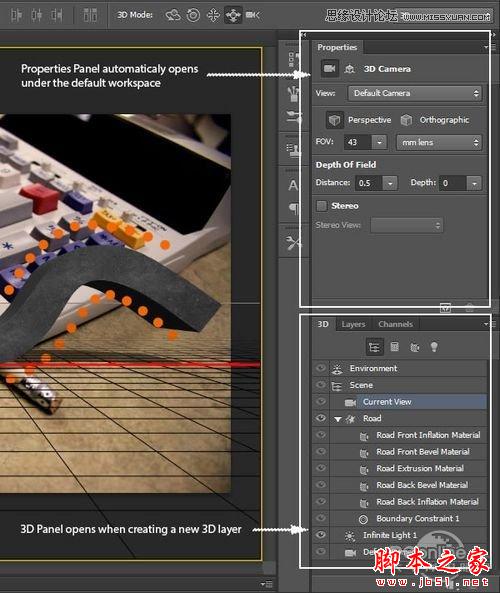Image resolution: width=500 pixels, height=593 pixels.
Task: Toggle eye for Road Extrusion Material
Action: (x=321, y=468)
